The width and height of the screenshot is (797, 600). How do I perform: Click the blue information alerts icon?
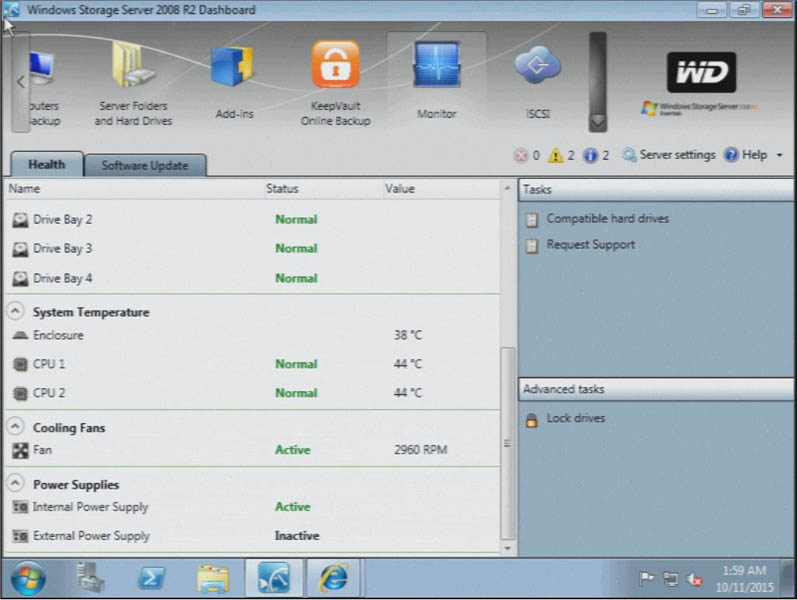(x=590, y=155)
